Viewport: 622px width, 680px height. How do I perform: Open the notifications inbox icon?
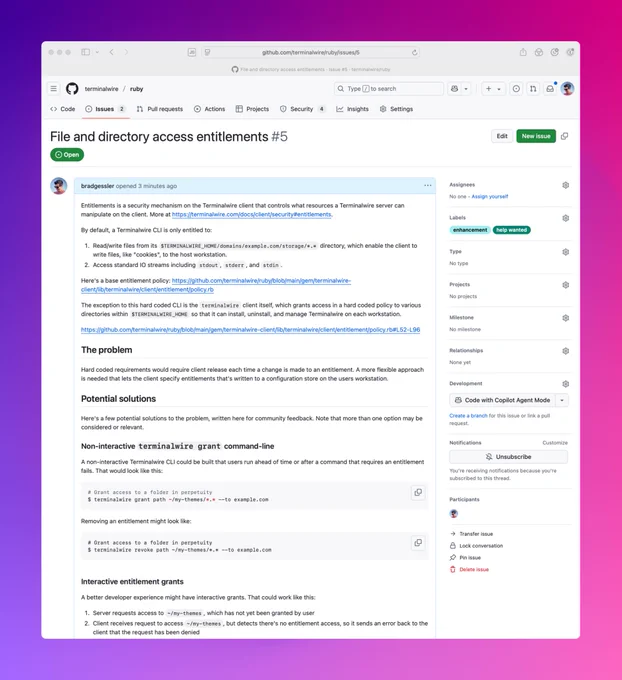pos(550,88)
